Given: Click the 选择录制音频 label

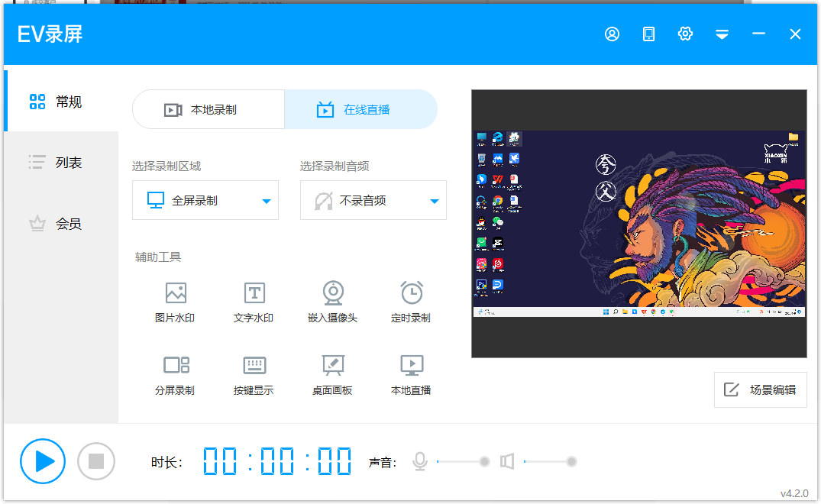Looking at the screenshot, I should pos(335,166).
